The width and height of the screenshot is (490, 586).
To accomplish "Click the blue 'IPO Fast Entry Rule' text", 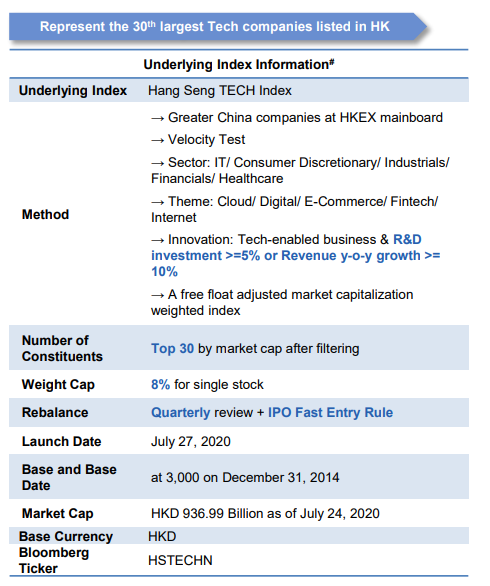I will (330, 412).
